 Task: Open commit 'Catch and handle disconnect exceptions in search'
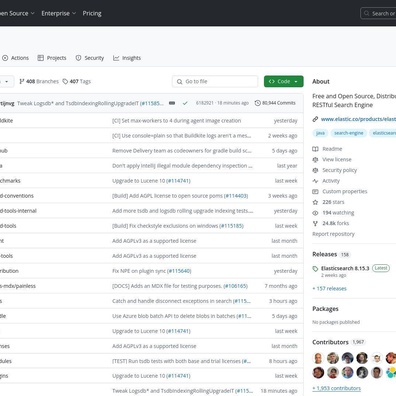(172, 301)
